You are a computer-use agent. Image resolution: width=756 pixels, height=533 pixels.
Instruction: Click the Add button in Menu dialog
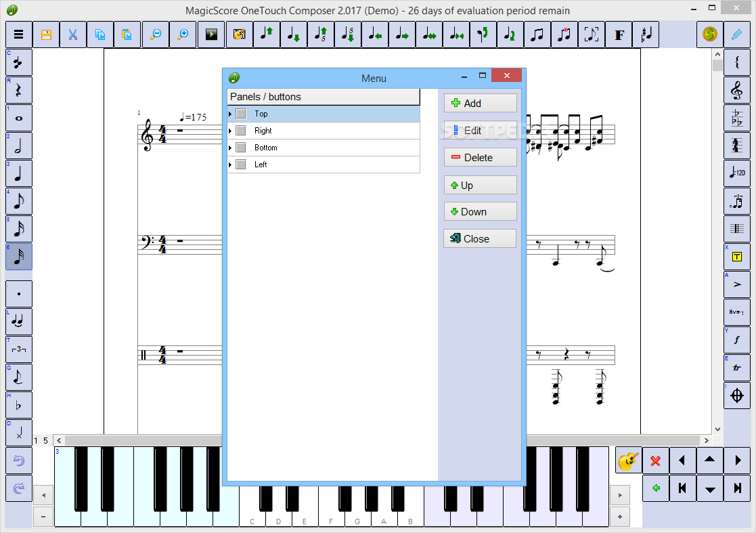[481, 103]
